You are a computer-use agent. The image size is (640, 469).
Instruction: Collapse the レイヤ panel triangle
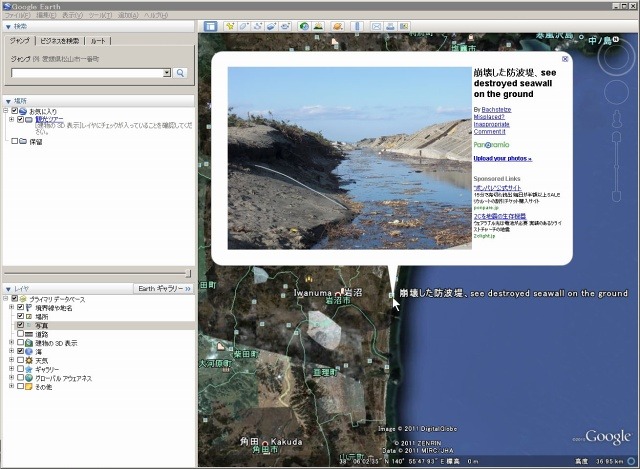[8, 289]
